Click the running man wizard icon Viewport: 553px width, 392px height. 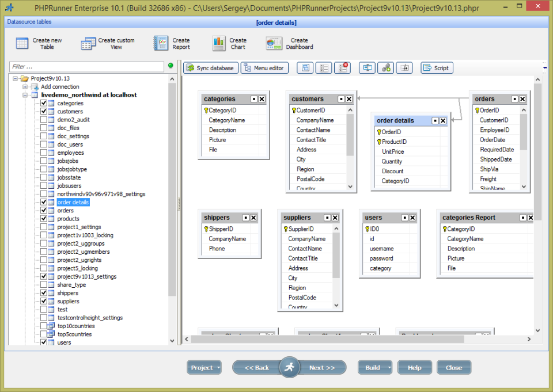(x=290, y=367)
